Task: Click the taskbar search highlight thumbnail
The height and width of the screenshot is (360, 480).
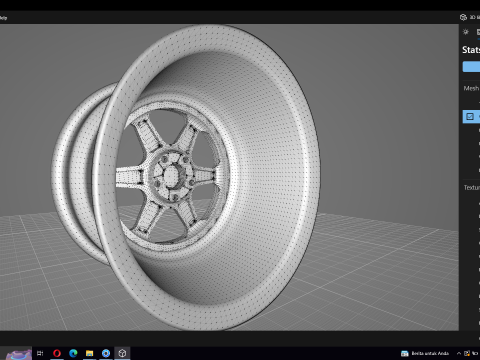Action: click(19, 354)
